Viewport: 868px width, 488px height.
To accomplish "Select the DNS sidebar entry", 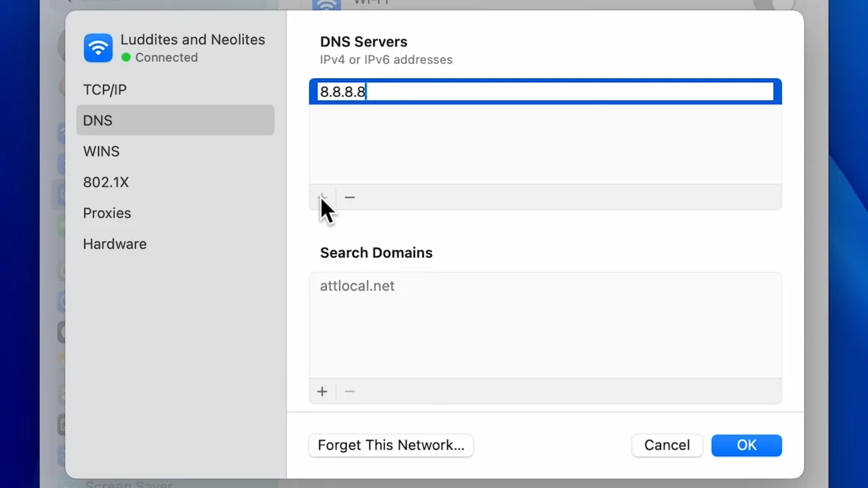I will [97, 120].
